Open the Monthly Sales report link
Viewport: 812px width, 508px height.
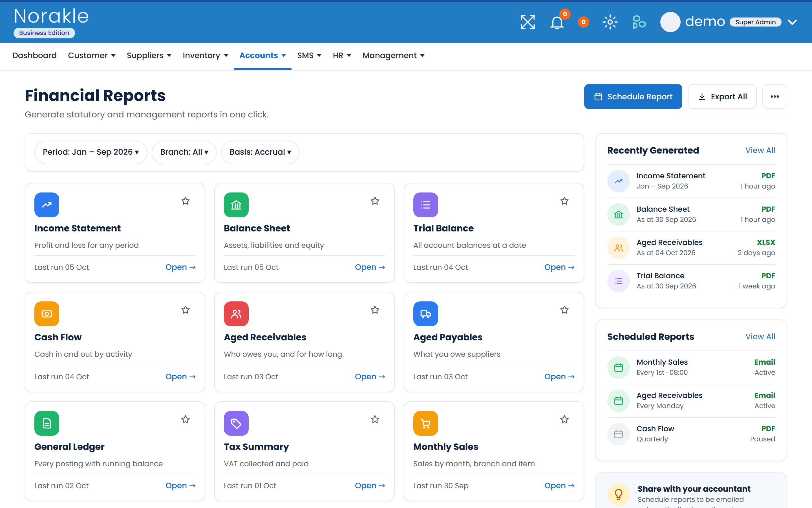(559, 485)
